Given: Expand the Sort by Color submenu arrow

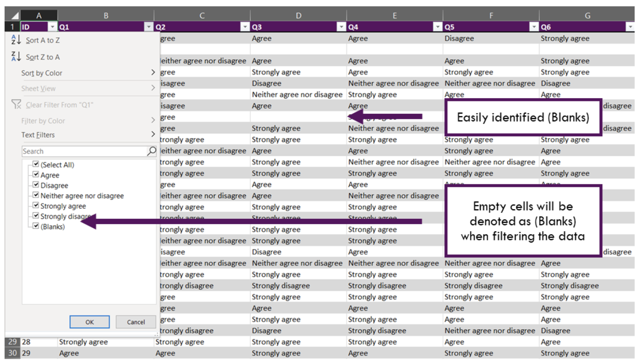Looking at the screenshot, I should click(x=154, y=73).
